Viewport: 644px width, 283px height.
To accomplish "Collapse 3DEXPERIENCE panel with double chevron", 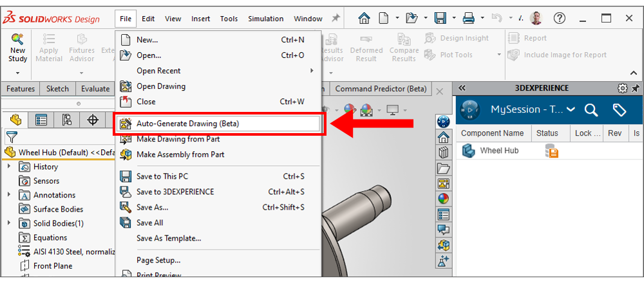I will click(x=462, y=87).
